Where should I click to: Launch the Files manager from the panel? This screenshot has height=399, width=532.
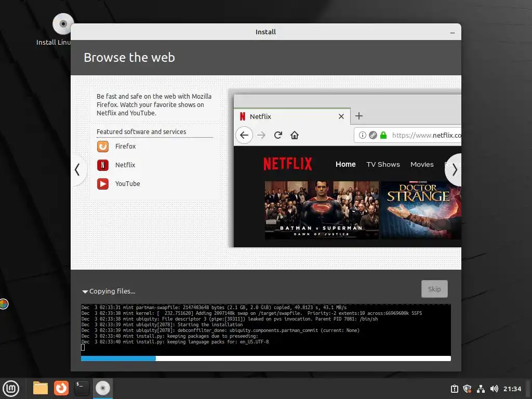pos(41,388)
